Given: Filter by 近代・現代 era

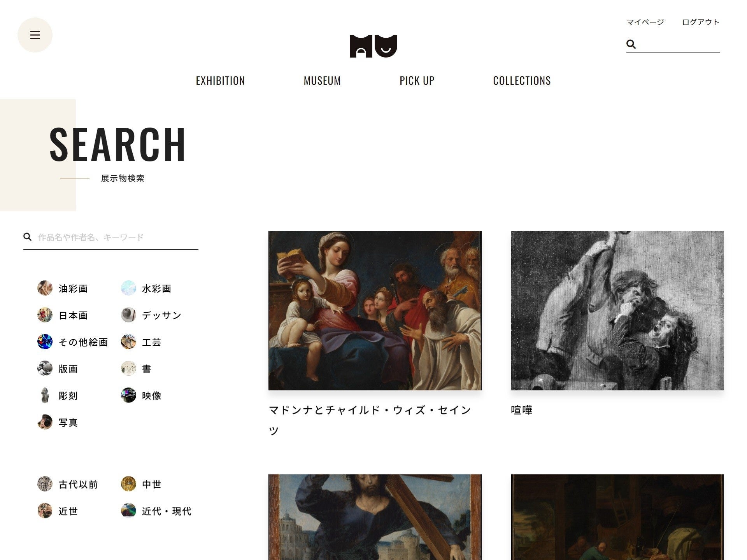Looking at the screenshot, I should [x=156, y=511].
